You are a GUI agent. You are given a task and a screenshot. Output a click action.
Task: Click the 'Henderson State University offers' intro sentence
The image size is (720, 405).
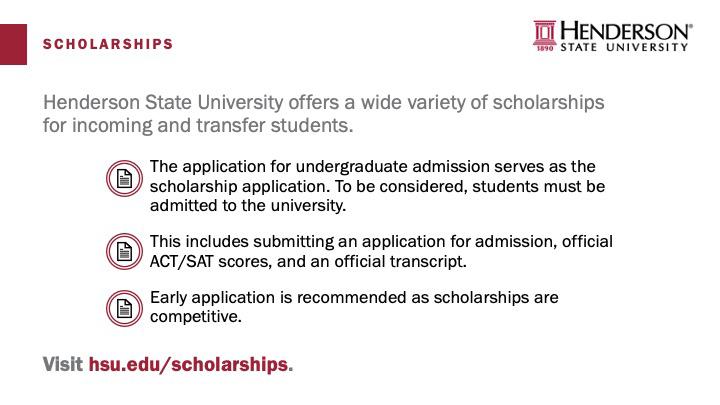pos(324,113)
